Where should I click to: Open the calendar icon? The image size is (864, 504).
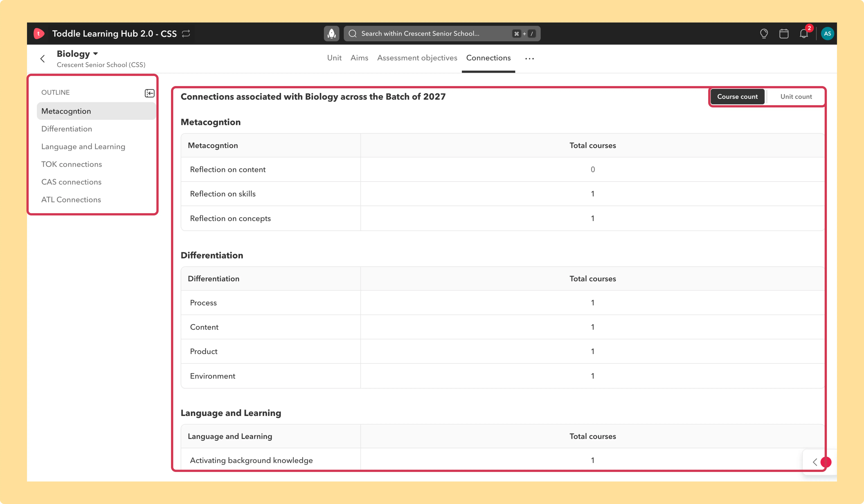(x=784, y=34)
